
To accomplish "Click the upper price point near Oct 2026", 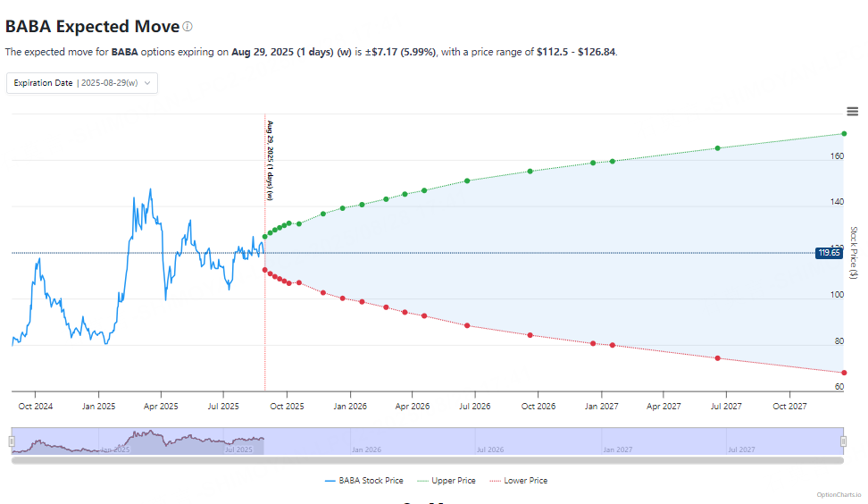I will click(530, 172).
